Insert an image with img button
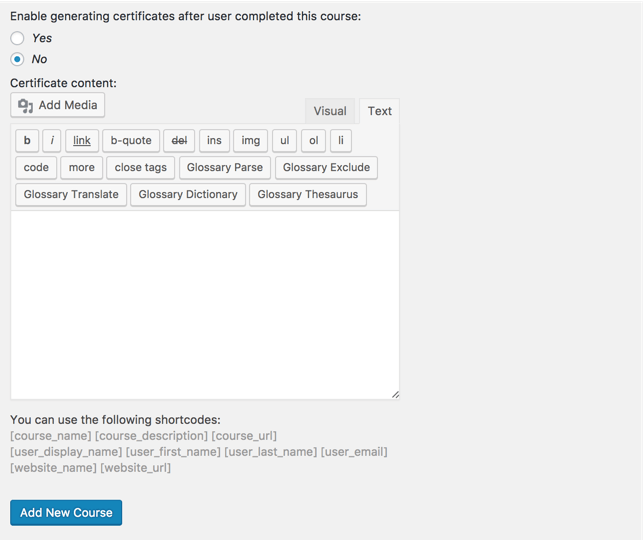644x540 pixels. click(251, 141)
